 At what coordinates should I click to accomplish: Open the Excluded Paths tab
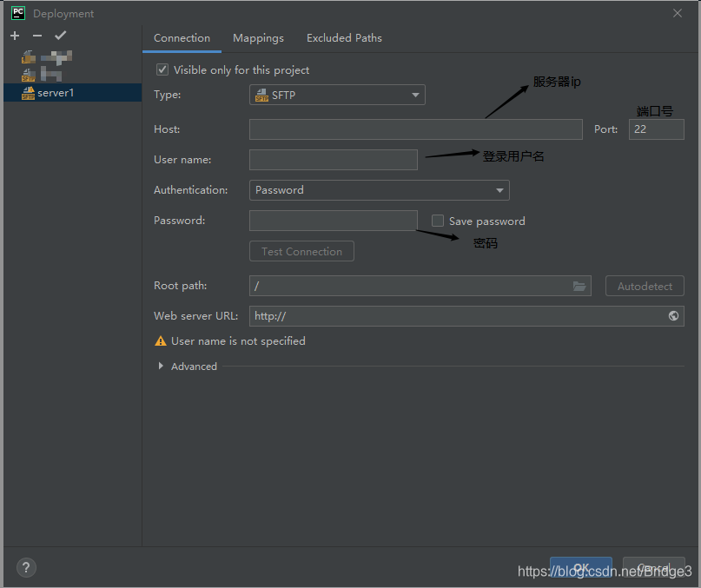coord(344,38)
